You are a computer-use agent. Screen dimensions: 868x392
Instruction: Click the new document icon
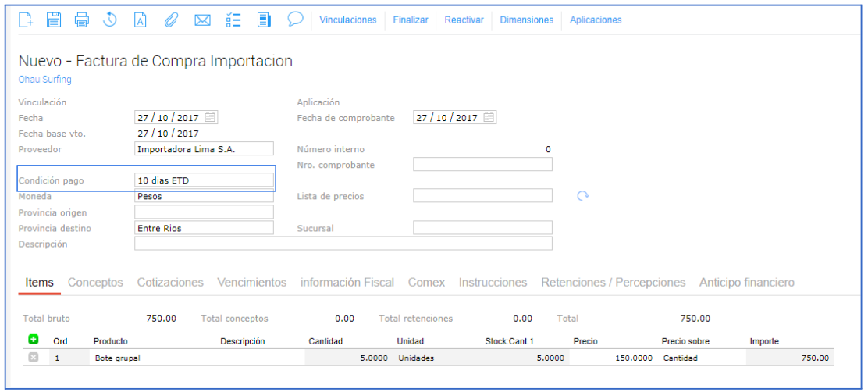pos(26,20)
